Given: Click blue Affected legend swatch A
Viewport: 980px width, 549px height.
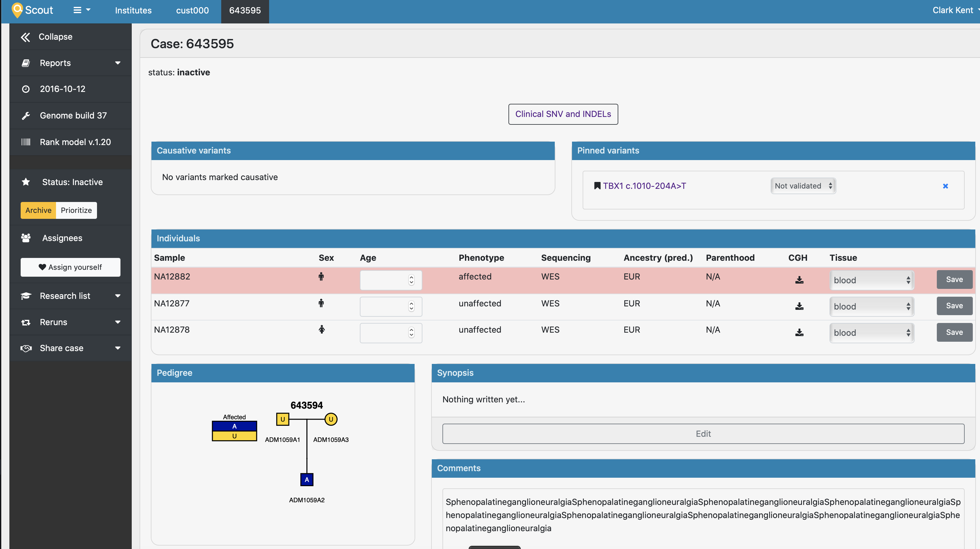Looking at the screenshot, I should (x=234, y=426).
